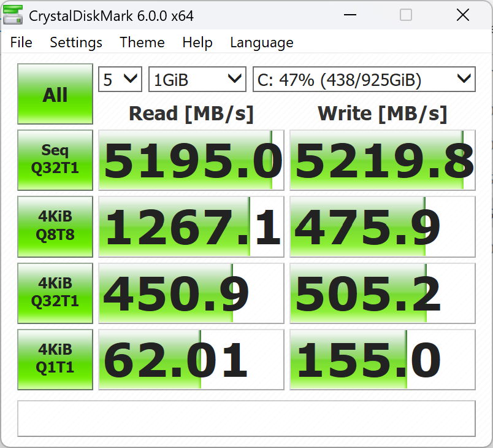Viewport: 493px width, 448px height.
Task: Open the Theme menu
Action: pos(142,42)
